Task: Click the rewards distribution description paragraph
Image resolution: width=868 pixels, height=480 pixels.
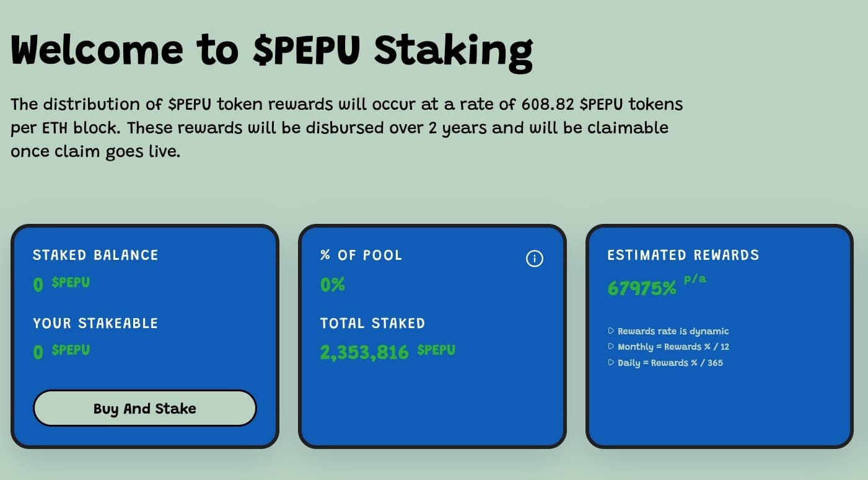Action: 347,127
